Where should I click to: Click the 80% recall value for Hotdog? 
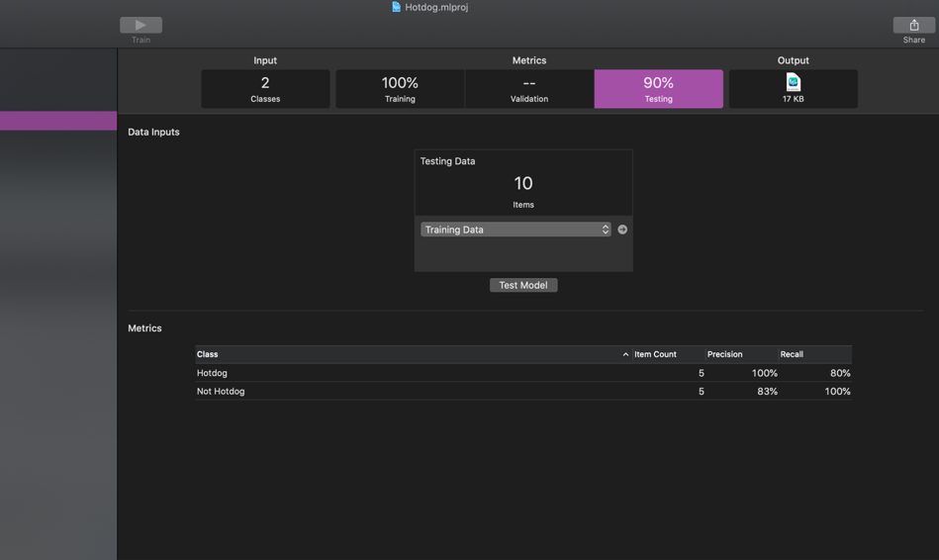tap(840, 373)
